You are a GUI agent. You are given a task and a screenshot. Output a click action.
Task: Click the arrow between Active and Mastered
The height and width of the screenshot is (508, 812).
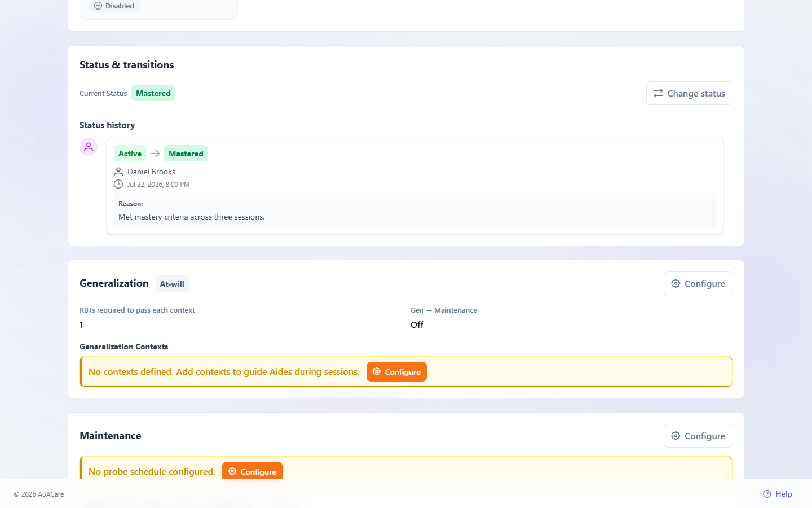[155, 154]
